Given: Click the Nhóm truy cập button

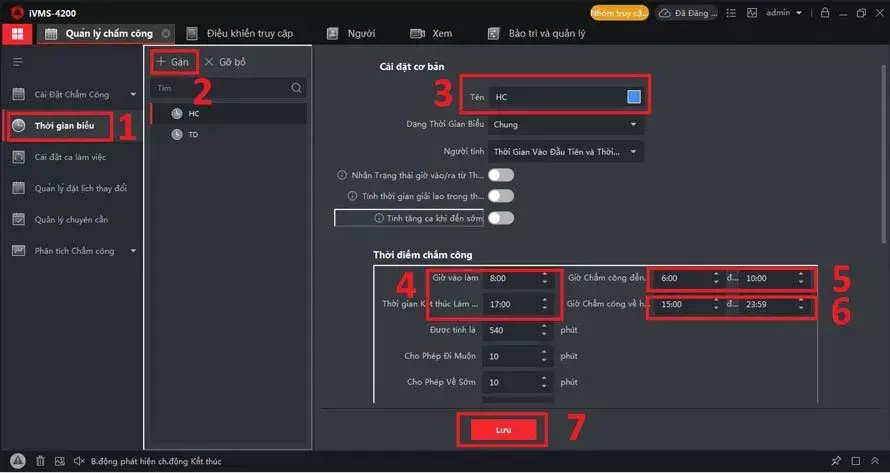Looking at the screenshot, I should 619,12.
